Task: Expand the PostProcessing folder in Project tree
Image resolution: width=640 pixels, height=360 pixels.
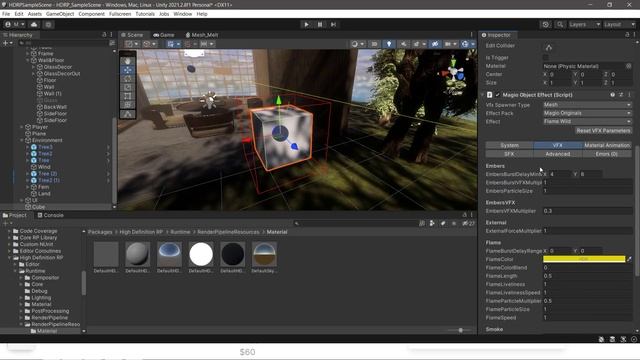Action: point(21,311)
